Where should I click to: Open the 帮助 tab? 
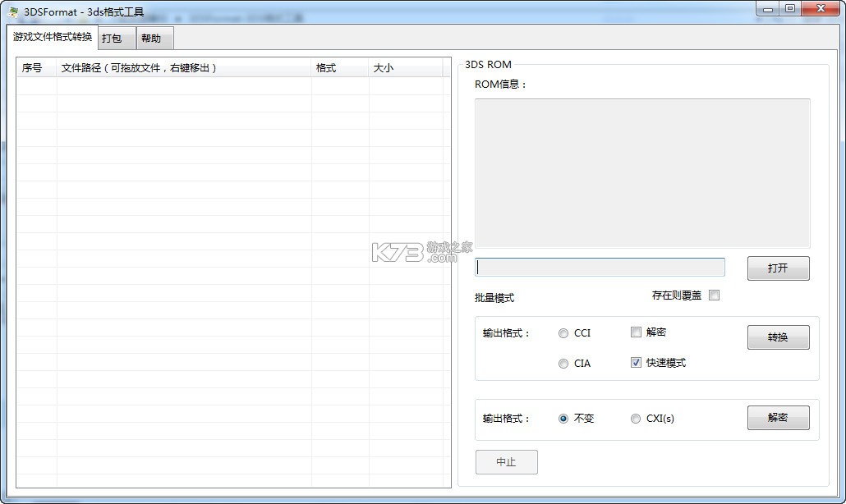[x=154, y=38]
